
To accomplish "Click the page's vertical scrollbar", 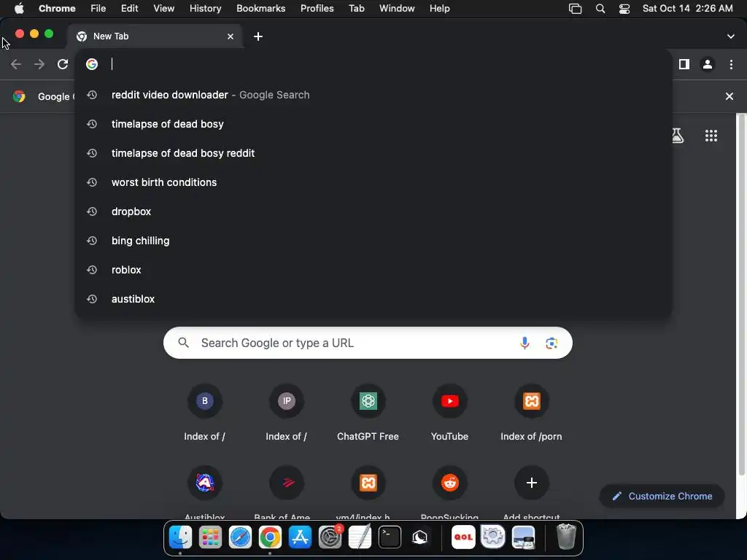I will [741, 294].
